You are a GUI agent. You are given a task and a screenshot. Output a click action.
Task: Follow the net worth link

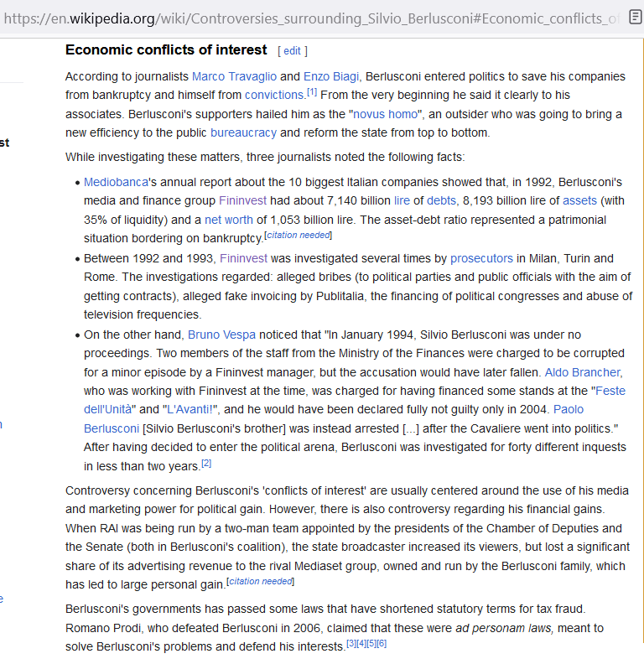[229, 220]
